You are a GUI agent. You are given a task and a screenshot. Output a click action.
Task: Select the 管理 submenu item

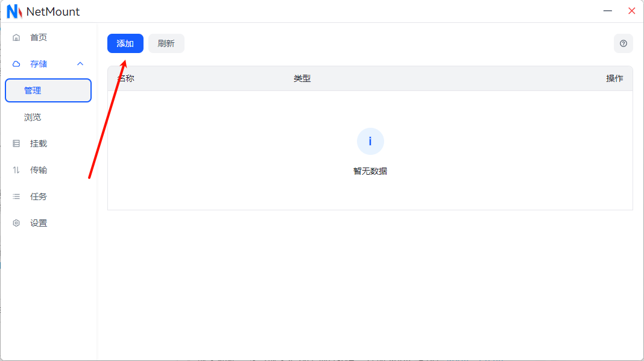48,90
